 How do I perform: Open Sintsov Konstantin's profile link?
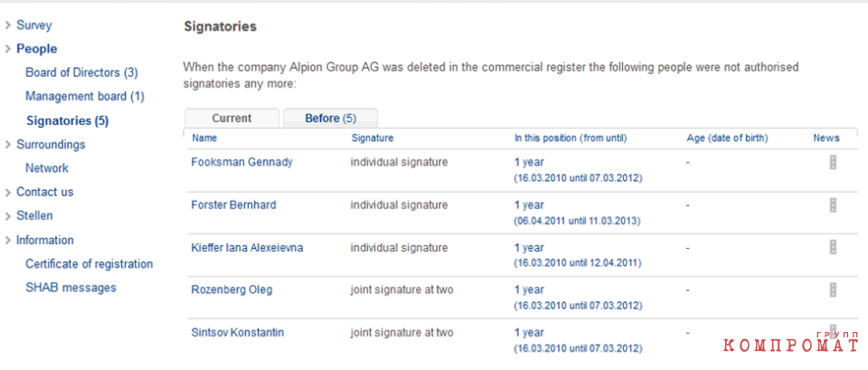[x=238, y=333]
